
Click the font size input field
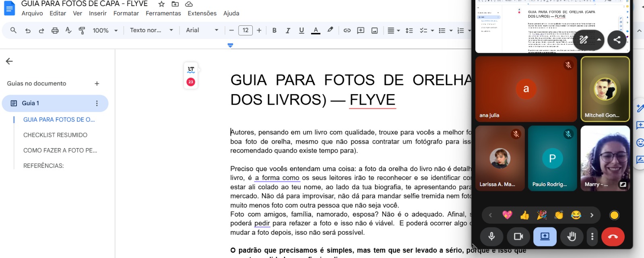[245, 30]
